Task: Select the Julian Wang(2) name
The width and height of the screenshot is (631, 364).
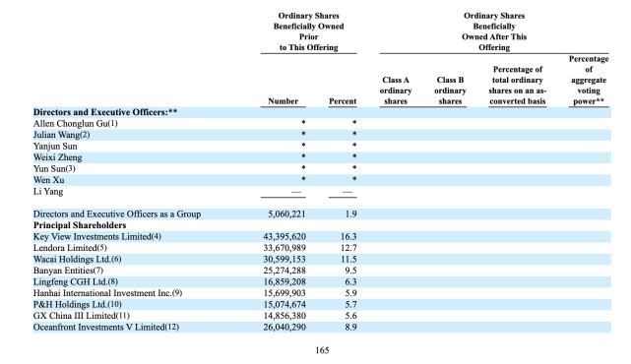Action: 62,135
